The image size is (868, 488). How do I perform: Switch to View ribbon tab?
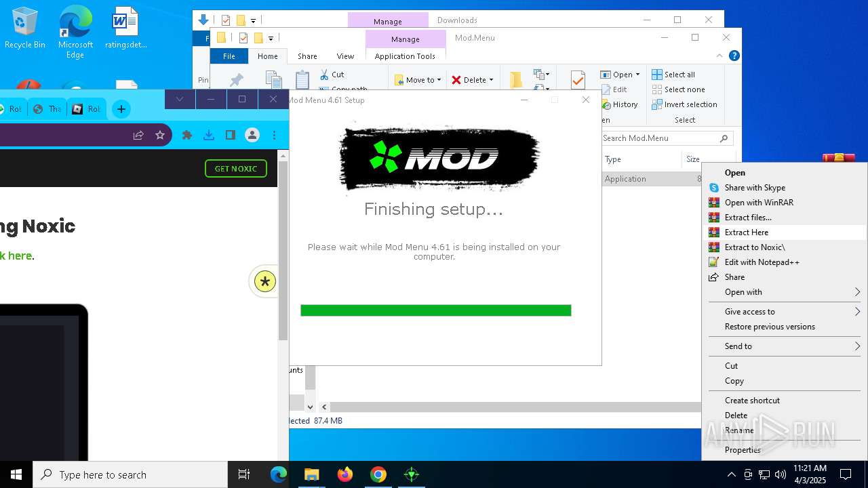345,56
